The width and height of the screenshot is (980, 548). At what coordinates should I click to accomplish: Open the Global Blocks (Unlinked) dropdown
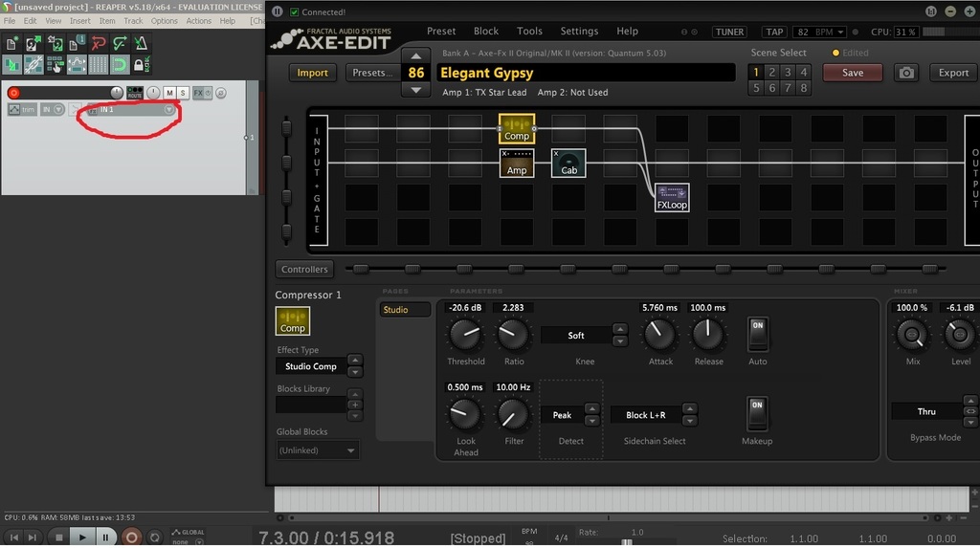pos(318,450)
